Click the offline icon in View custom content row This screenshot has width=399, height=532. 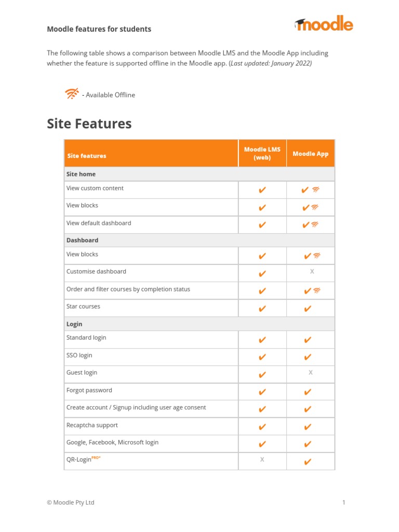[316, 190]
